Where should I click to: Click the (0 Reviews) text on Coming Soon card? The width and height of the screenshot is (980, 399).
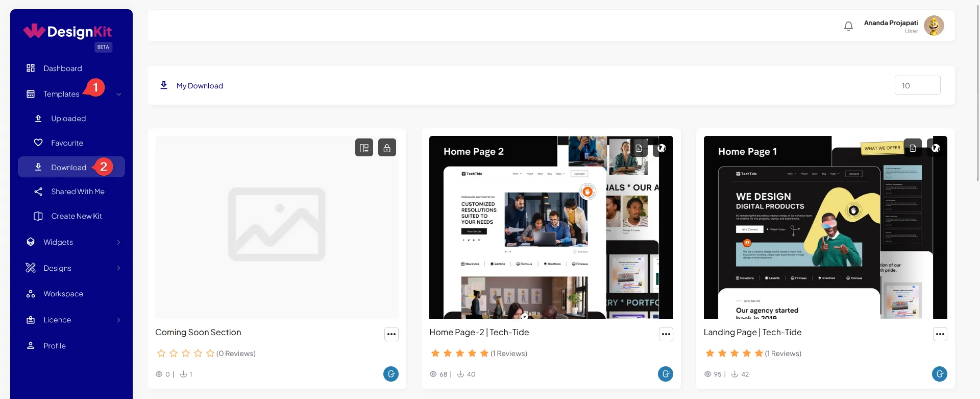tap(236, 354)
